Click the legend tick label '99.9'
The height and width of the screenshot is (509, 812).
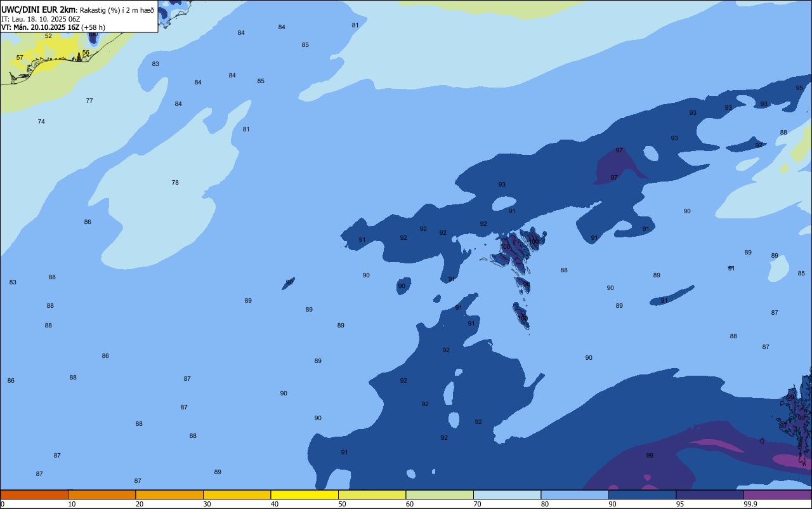751,504
